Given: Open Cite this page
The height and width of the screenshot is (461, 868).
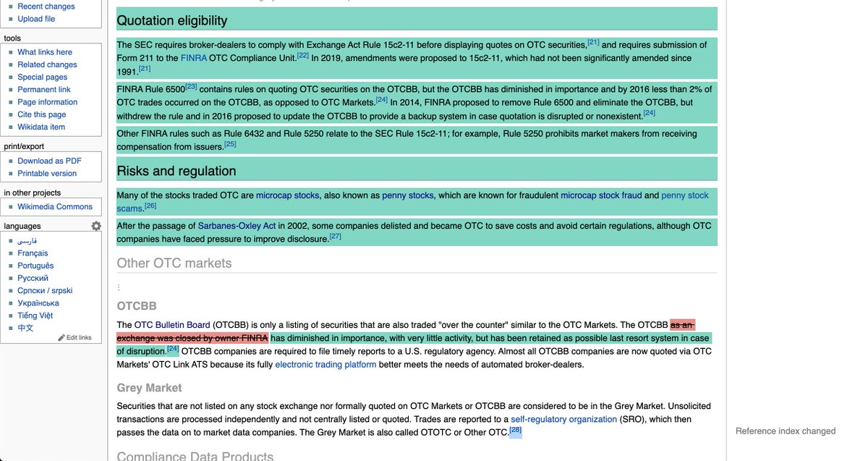Looking at the screenshot, I should 42,114.
